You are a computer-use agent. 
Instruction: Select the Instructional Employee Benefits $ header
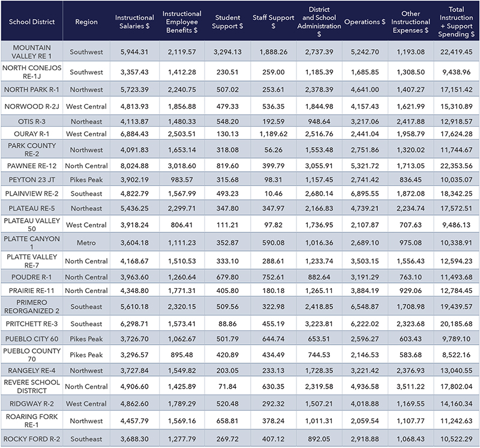[182, 22]
